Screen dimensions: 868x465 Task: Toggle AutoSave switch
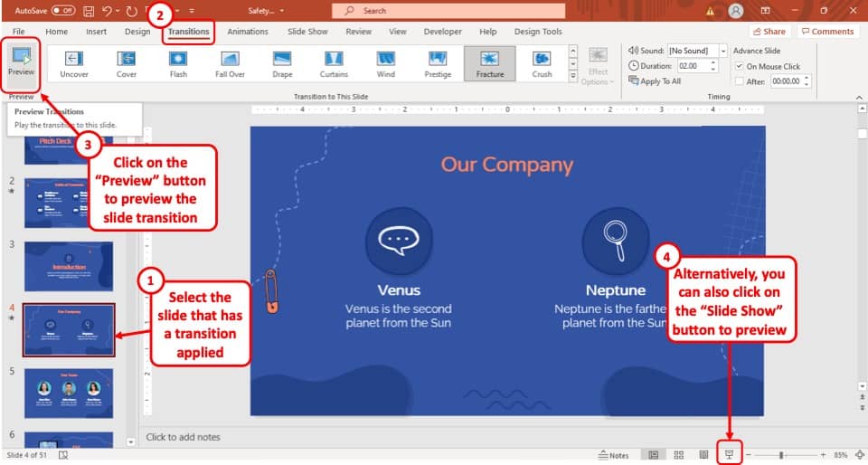(63, 11)
